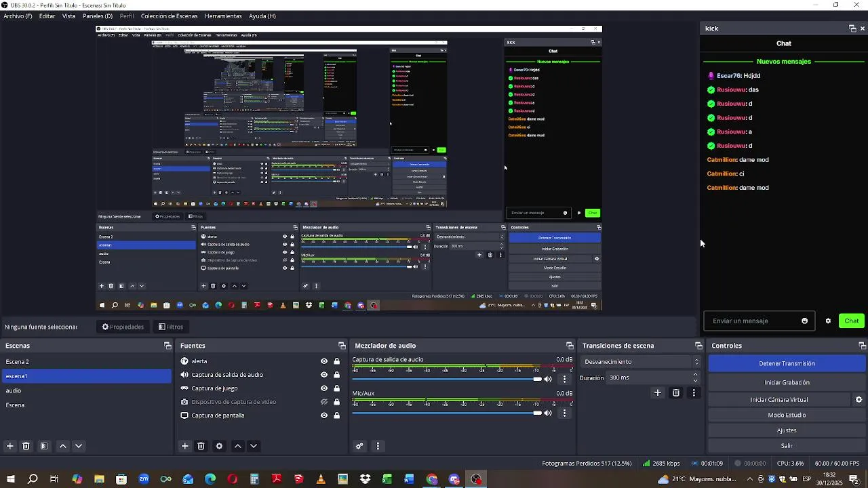Open source properties gear in Fuentes toolbar

coord(219,446)
